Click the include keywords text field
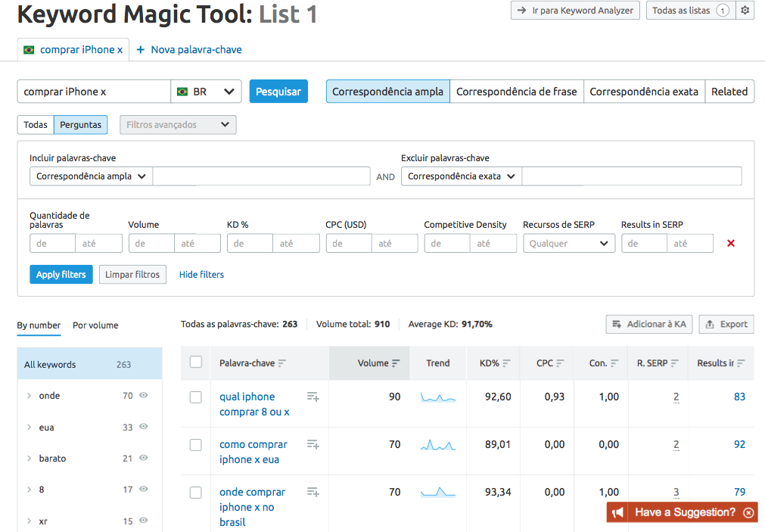 pyautogui.click(x=262, y=176)
